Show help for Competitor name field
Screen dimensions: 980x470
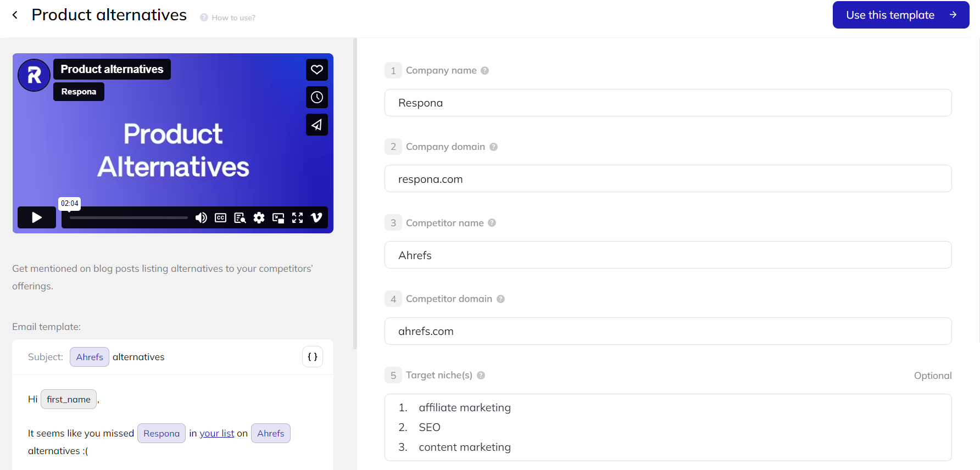point(492,223)
